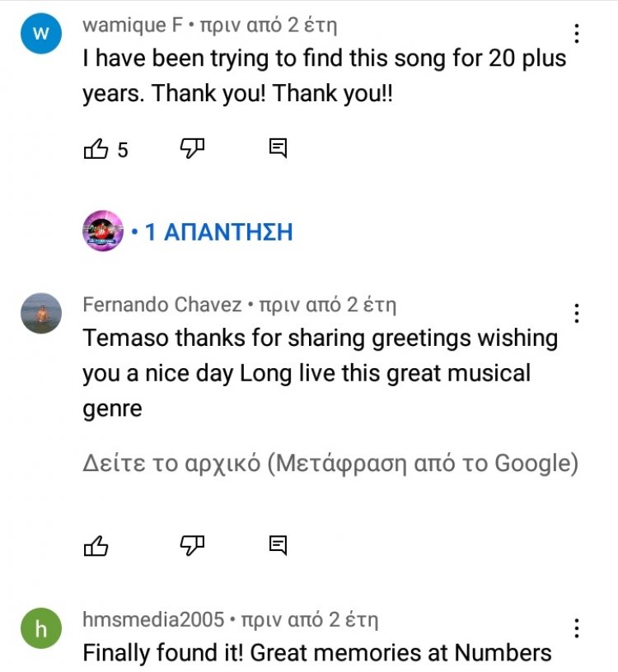Open options menu for hmsmedia2005's comment
Screen dimensions: 618x672
pyautogui.click(x=577, y=628)
